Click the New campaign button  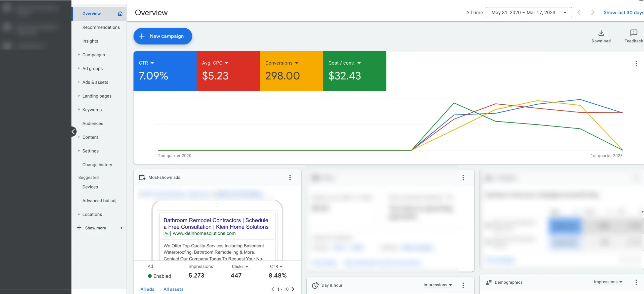point(163,36)
